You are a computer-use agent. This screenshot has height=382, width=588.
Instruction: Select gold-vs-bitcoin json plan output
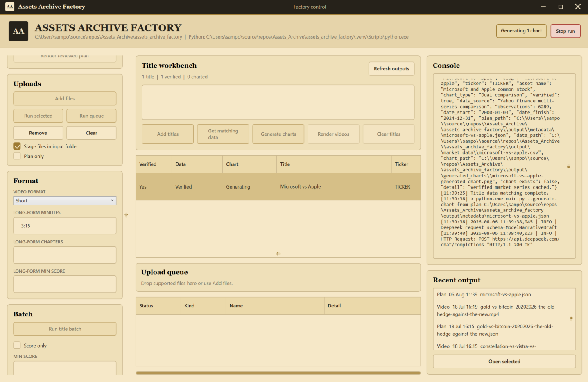[x=495, y=330]
